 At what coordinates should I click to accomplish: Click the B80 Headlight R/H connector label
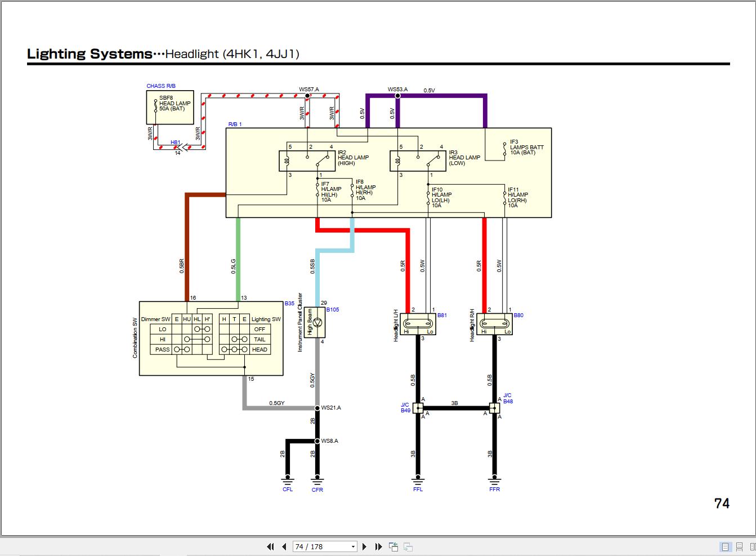[517, 315]
